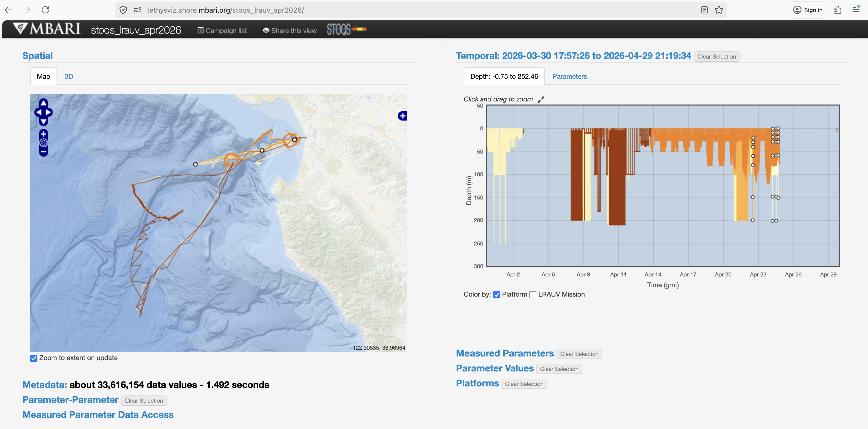This screenshot has height=429, width=868.
Task: Pan the map east
Action: click(49, 112)
